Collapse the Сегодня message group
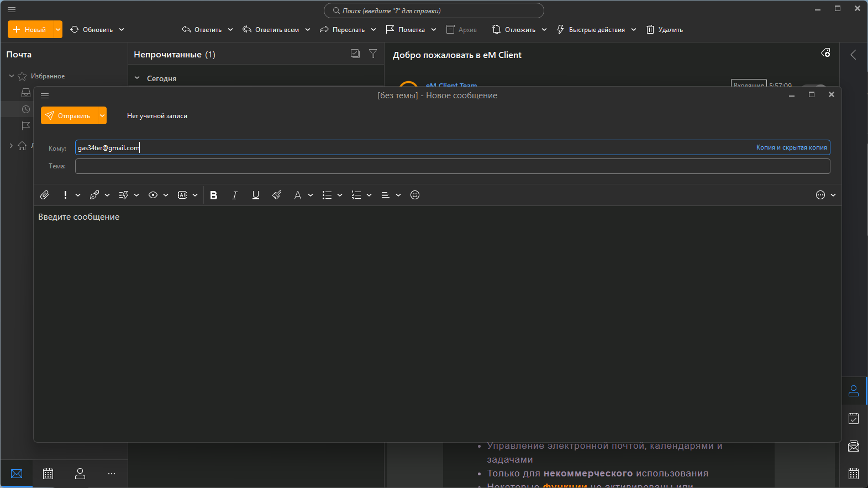 [x=137, y=78]
